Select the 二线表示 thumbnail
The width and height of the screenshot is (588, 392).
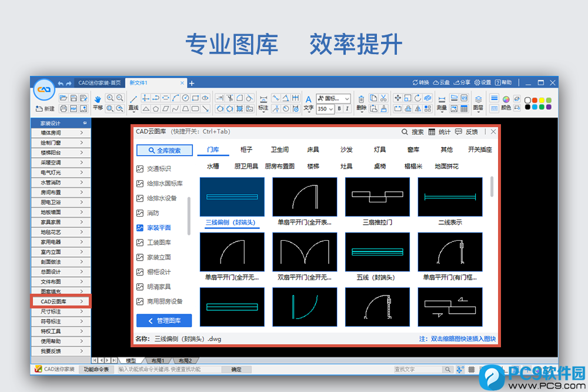(x=450, y=197)
